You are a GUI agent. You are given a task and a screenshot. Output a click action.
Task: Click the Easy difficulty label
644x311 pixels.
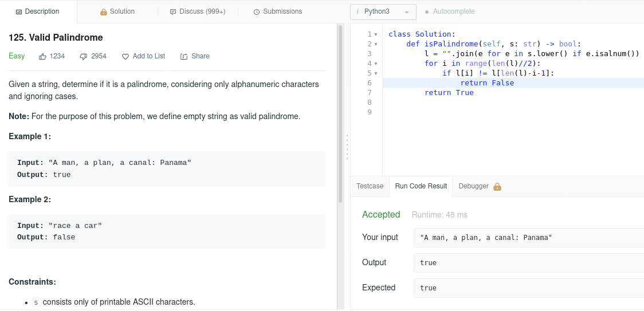click(17, 56)
